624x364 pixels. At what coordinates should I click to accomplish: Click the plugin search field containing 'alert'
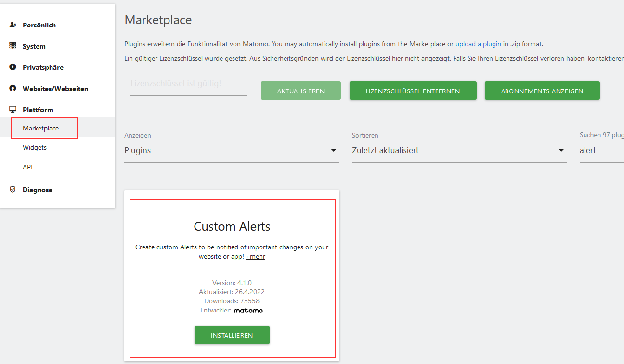(x=602, y=150)
